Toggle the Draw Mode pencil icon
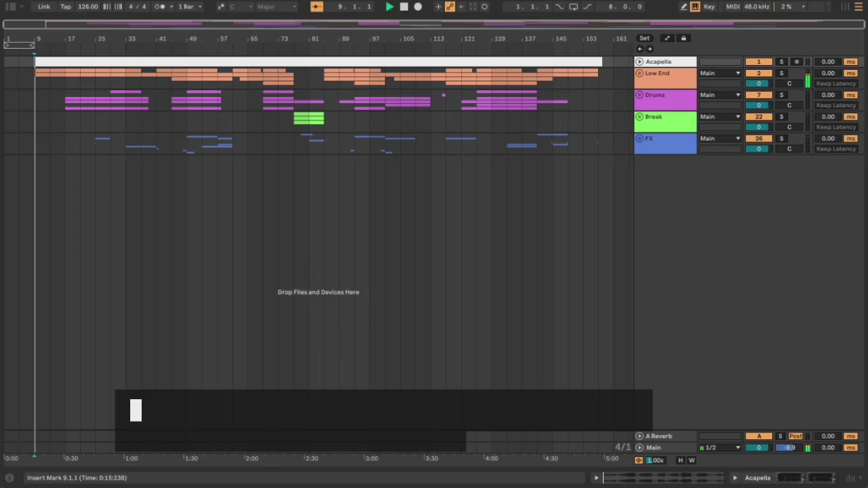Image resolution: width=868 pixels, height=488 pixels. [684, 7]
